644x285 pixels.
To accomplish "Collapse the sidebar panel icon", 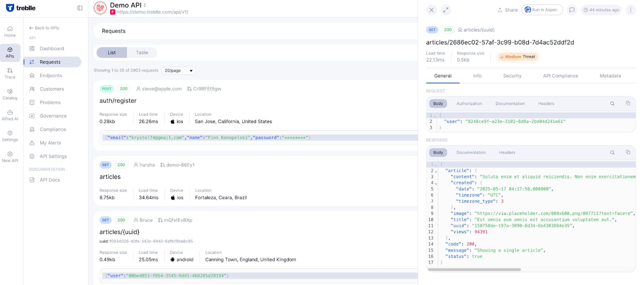I will coord(80,8).
